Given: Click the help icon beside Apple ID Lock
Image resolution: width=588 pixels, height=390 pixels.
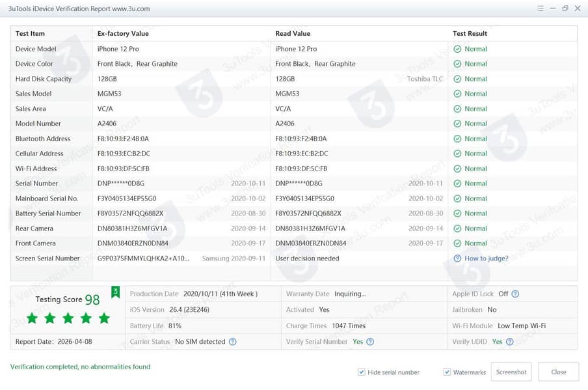Looking at the screenshot, I should [515, 294].
